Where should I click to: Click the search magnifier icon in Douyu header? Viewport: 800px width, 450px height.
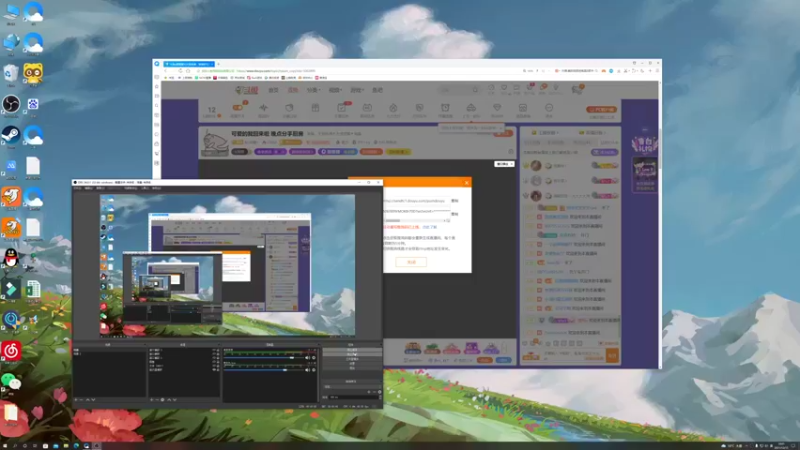pyautogui.click(x=475, y=90)
